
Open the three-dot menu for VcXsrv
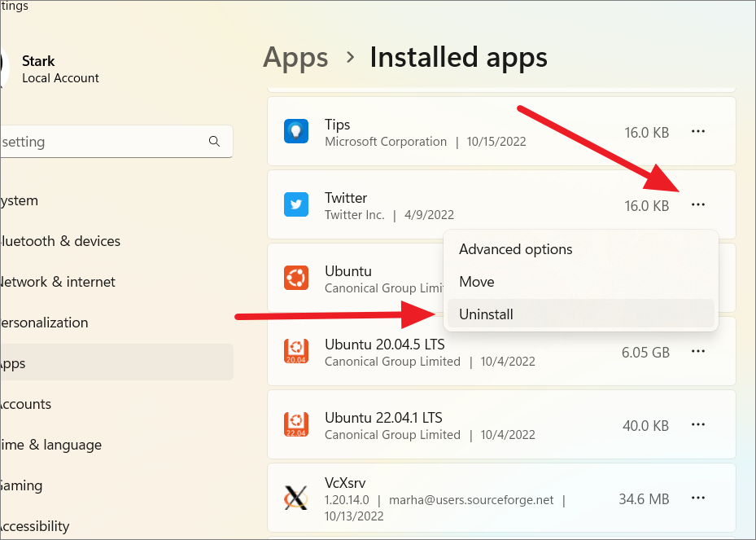(x=697, y=498)
